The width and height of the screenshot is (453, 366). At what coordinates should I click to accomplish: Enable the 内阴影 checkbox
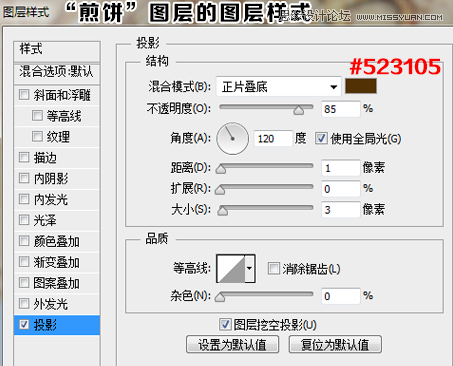[x=24, y=178]
